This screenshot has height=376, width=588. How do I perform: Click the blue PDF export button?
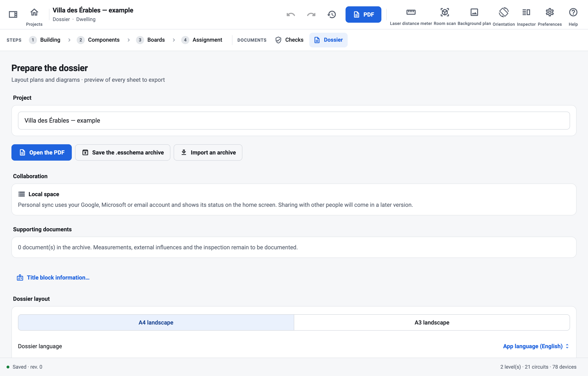pos(363,15)
